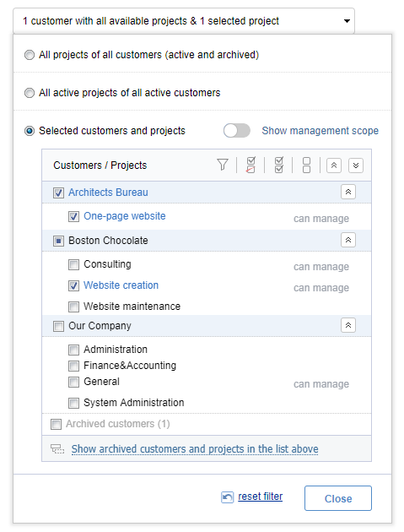Collapse the Boston Chocolate project list

click(x=348, y=240)
